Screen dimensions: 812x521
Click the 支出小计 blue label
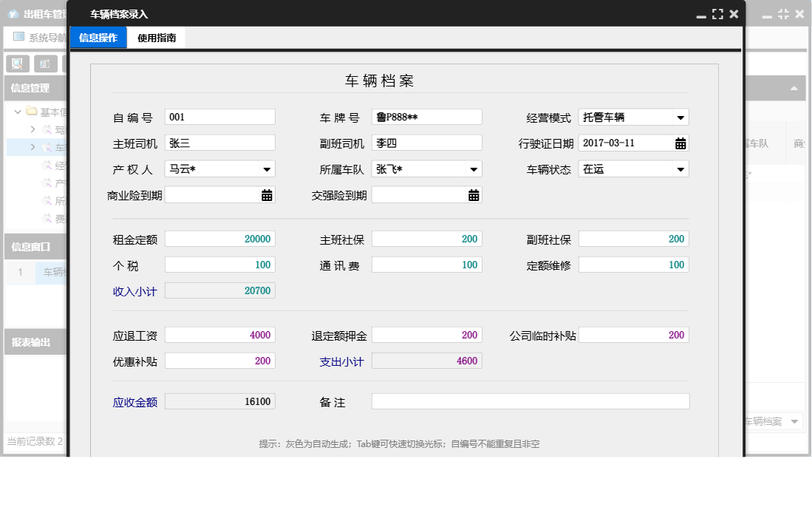pos(342,360)
